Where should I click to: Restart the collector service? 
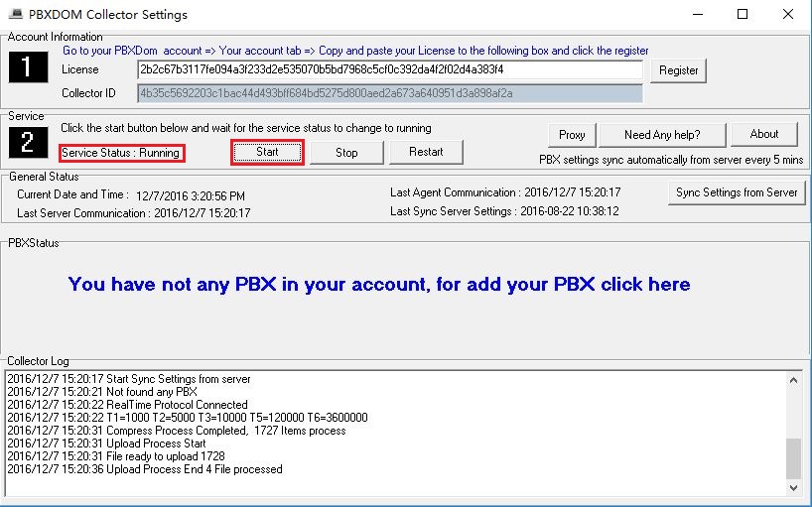(x=426, y=152)
